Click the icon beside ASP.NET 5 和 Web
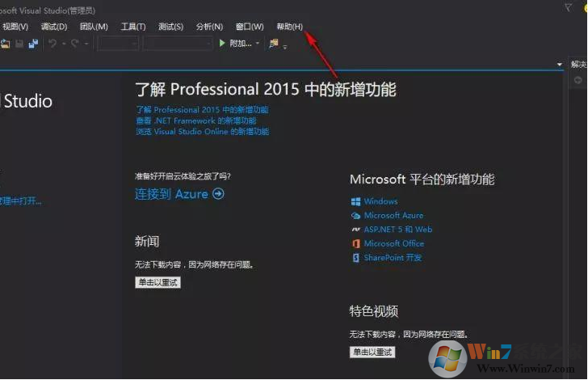Viewport: 588px width, 380px height. tap(355, 230)
